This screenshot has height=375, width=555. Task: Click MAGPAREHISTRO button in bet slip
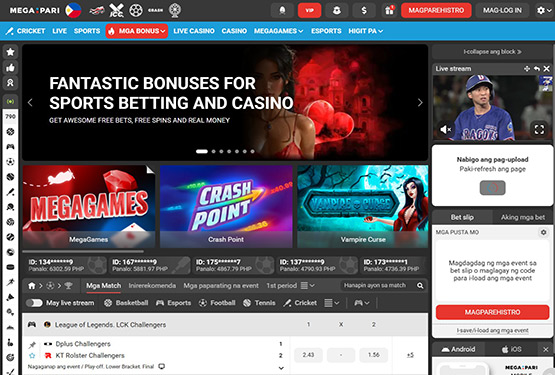pos(492,312)
